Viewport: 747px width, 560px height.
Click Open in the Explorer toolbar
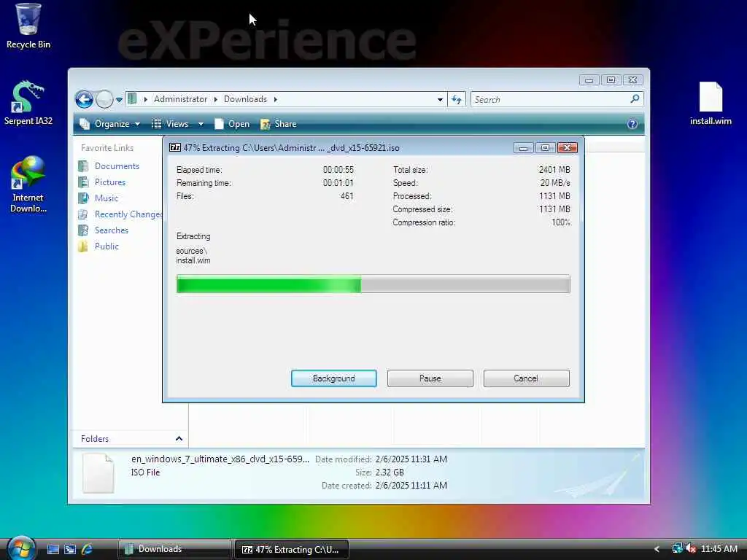[x=232, y=124]
